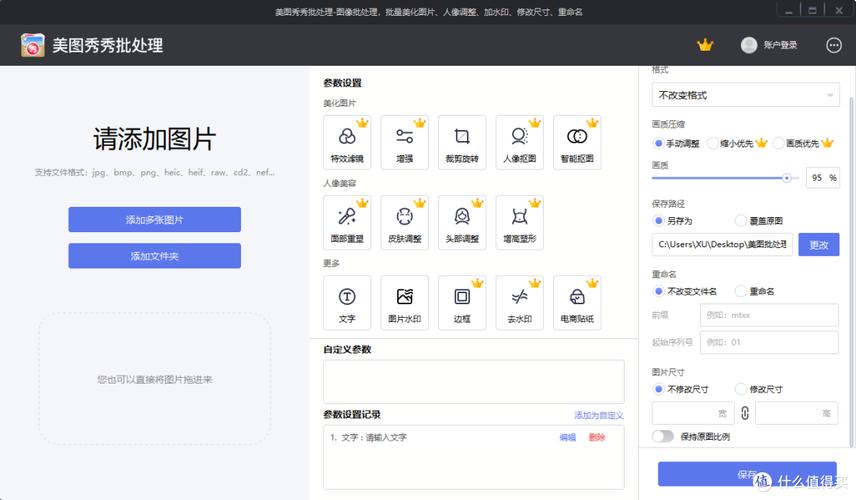The width and height of the screenshot is (856, 500).
Task: Open the 智能抠图 smart cutout tool
Action: click(x=577, y=142)
